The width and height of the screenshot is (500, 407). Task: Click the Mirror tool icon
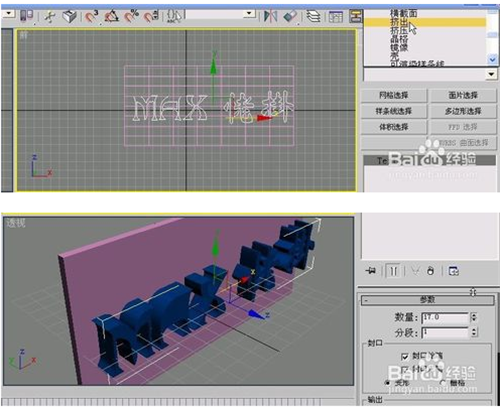point(270,16)
